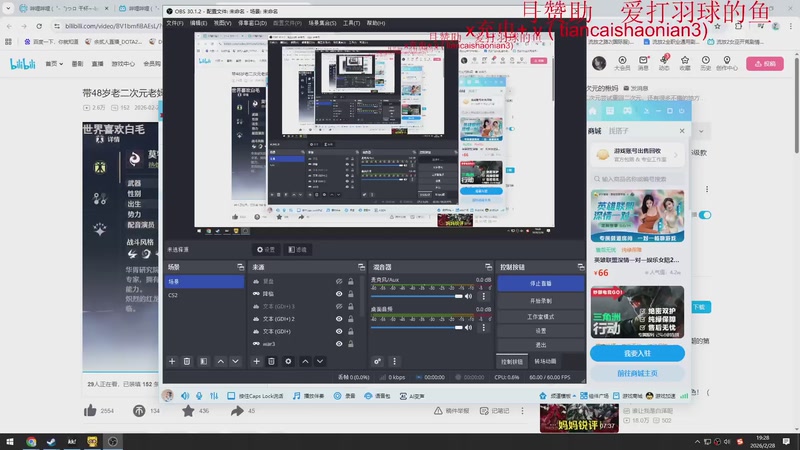Open source properties gear in Sources dock
This screenshot has height=450, width=800.
tap(288, 361)
